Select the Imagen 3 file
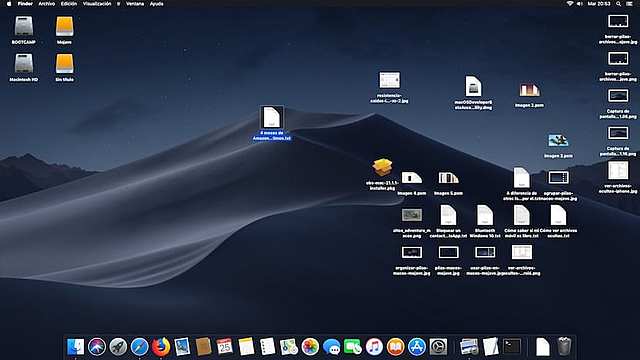 pyautogui.click(x=558, y=141)
